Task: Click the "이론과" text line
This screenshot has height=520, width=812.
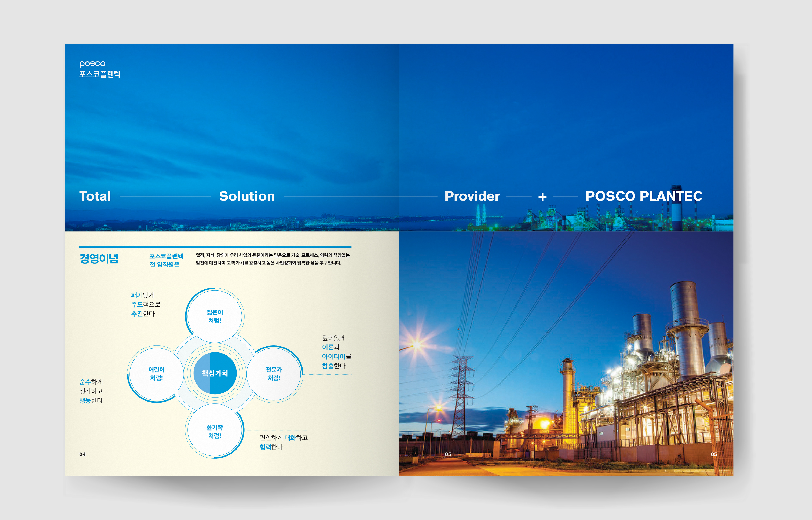Action: 330,347
